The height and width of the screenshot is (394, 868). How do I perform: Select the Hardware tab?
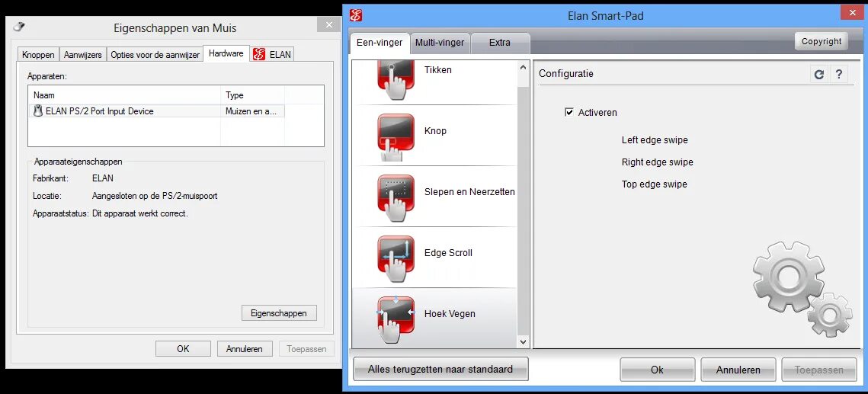click(x=226, y=53)
